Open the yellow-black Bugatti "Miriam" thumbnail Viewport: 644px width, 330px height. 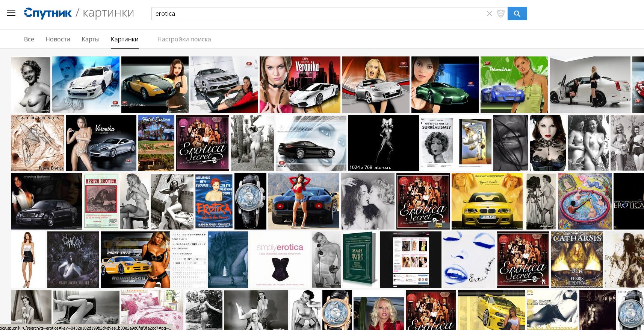[155, 85]
